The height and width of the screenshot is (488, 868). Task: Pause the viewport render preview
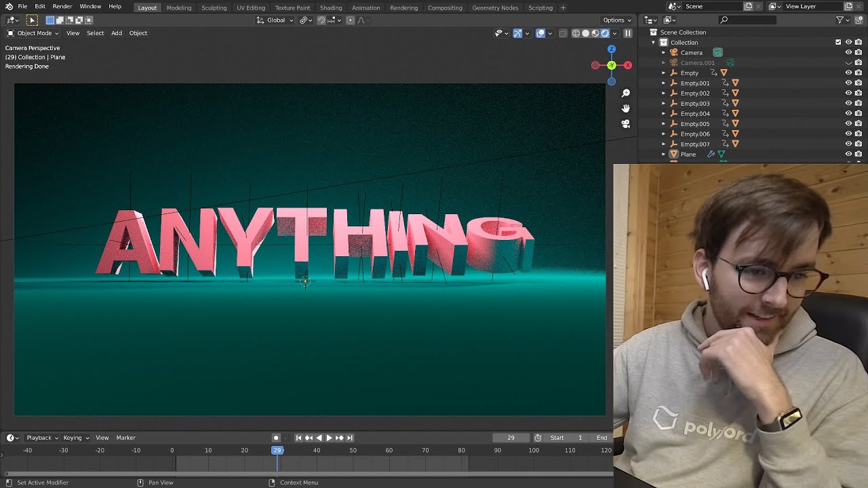pos(628,33)
